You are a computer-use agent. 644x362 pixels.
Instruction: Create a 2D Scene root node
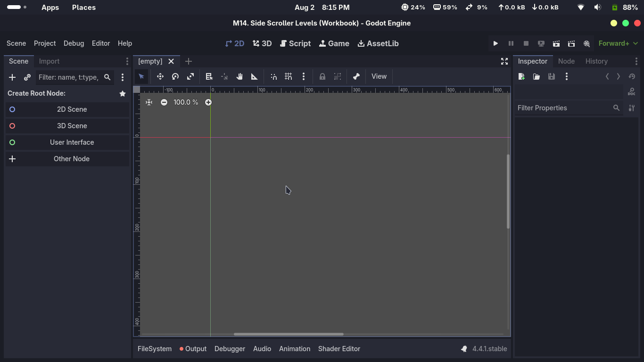67,109
